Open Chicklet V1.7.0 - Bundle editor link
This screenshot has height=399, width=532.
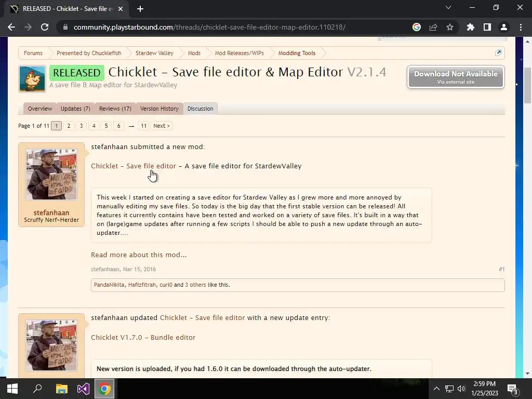(143, 337)
